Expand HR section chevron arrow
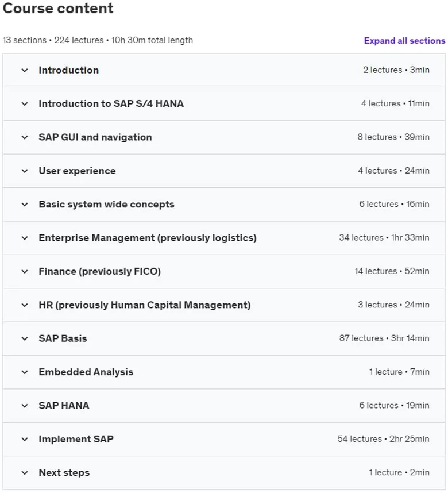Viewport: 448px width, 493px height. 25,305
